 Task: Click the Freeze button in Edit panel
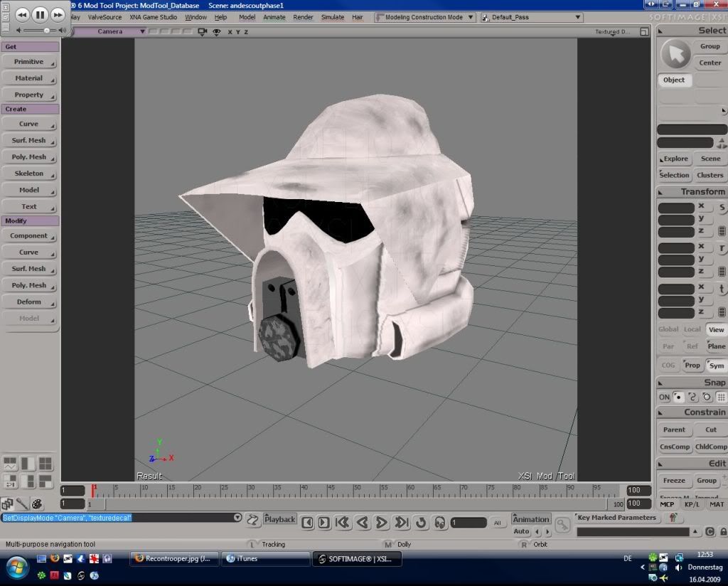point(674,481)
